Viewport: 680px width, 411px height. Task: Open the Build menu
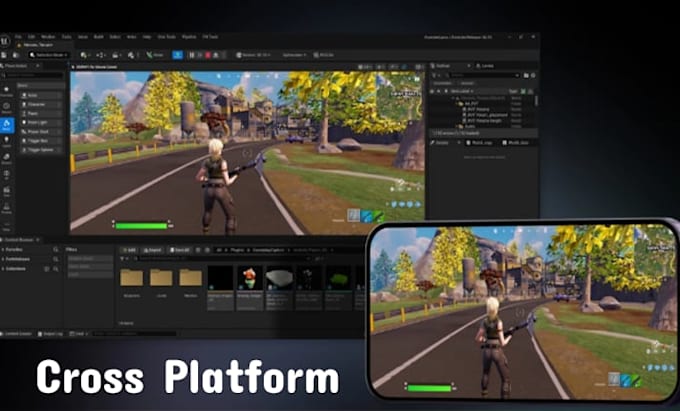[x=99, y=37]
